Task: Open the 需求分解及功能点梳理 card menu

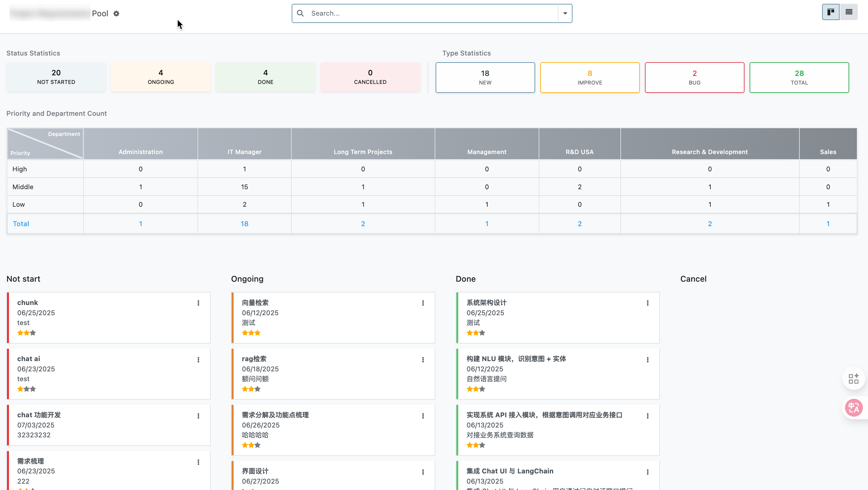Action: [x=423, y=416]
